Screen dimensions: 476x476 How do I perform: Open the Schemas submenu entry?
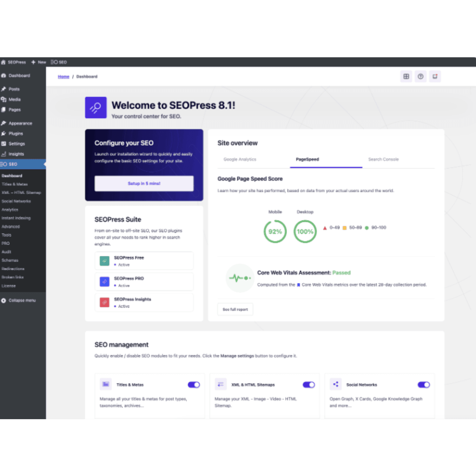pos(10,260)
